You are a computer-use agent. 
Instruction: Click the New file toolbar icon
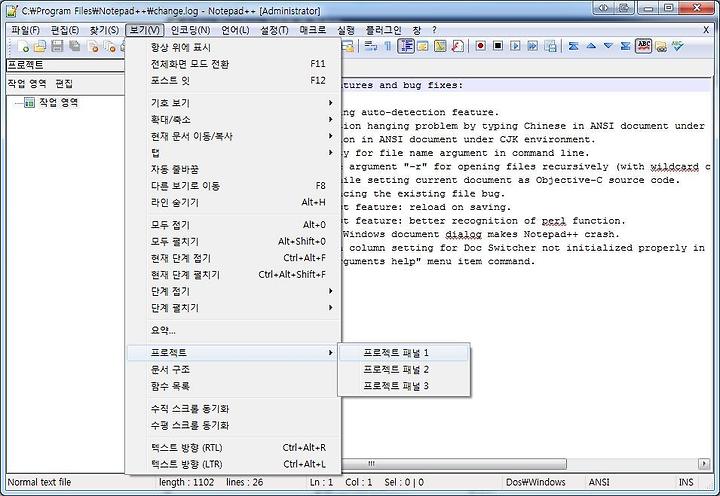pyautogui.click(x=23, y=46)
